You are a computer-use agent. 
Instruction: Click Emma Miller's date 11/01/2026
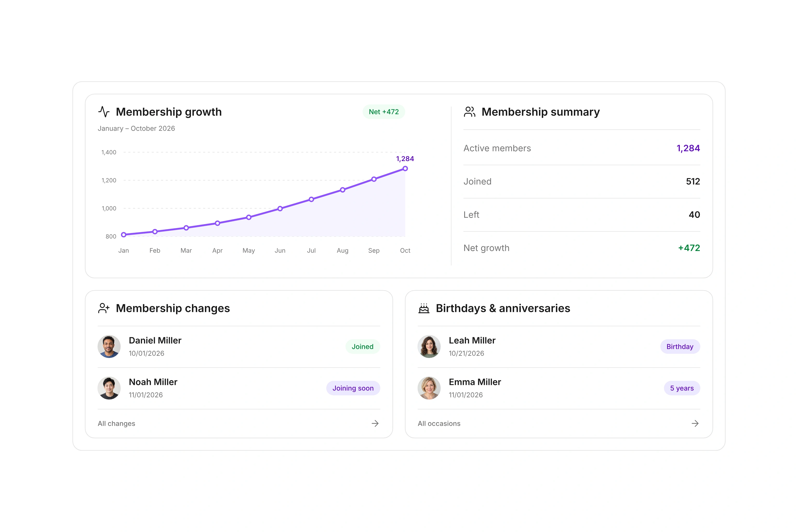pos(466,395)
